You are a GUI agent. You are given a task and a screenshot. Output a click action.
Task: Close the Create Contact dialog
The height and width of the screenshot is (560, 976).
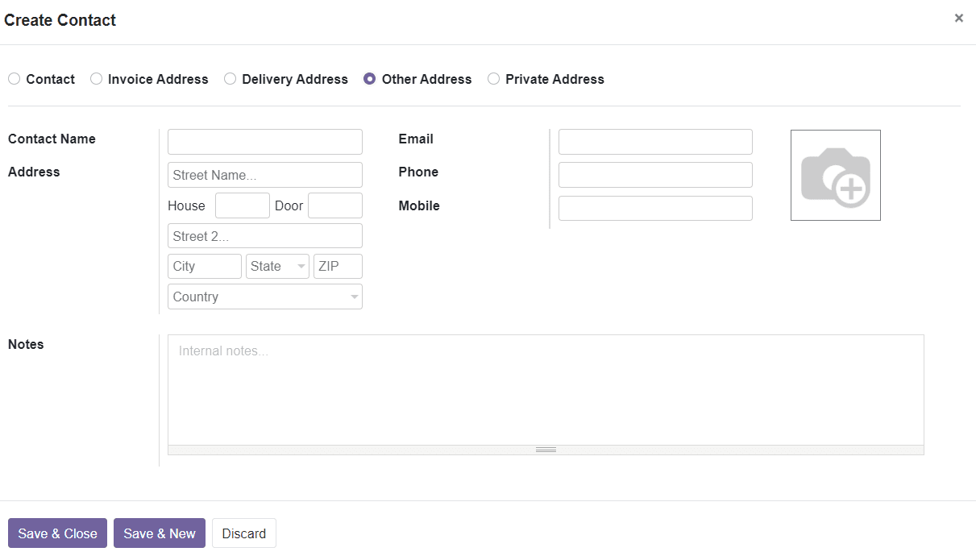958,17
